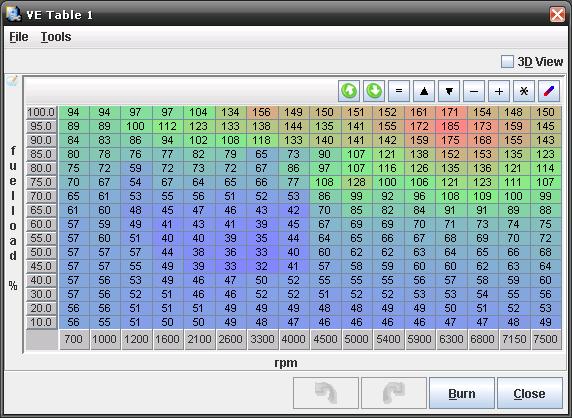Select the 700 rpm bin header
The height and width of the screenshot is (418, 572).
74,339
